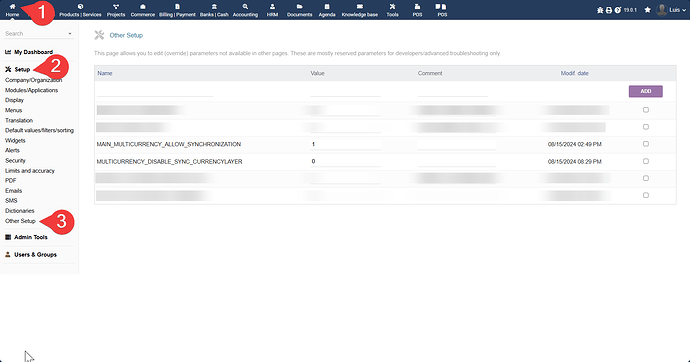The image size is (690, 362).
Task: Open the Knowledge base module
Action: tap(360, 10)
